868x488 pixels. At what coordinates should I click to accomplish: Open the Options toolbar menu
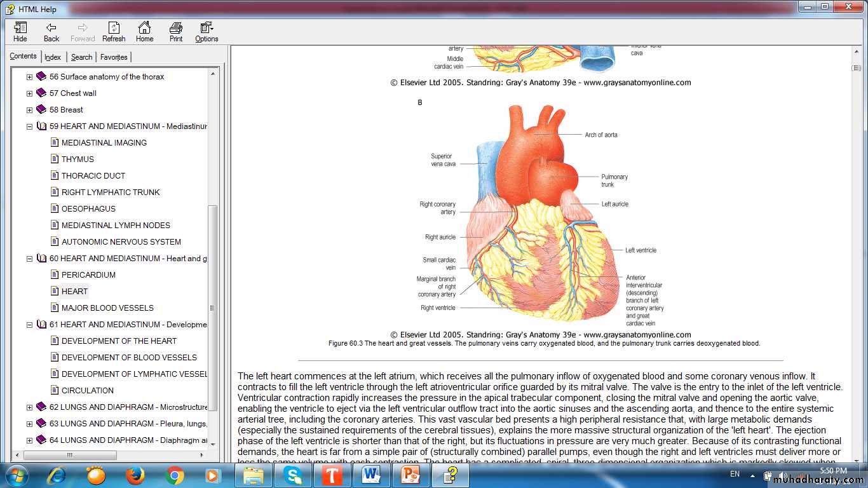point(207,32)
